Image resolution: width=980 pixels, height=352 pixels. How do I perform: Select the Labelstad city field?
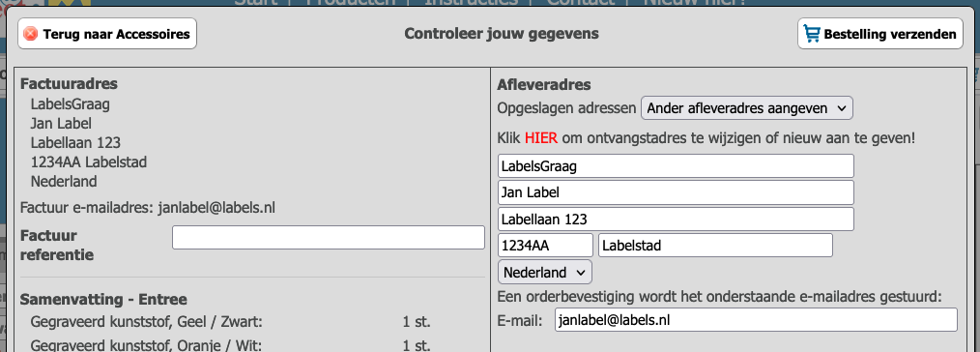coord(715,245)
